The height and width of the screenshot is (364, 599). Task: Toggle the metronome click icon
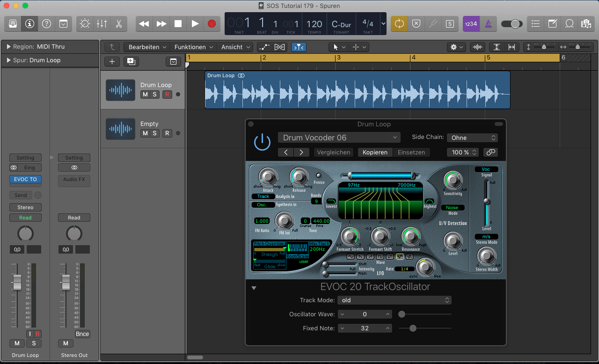click(488, 23)
